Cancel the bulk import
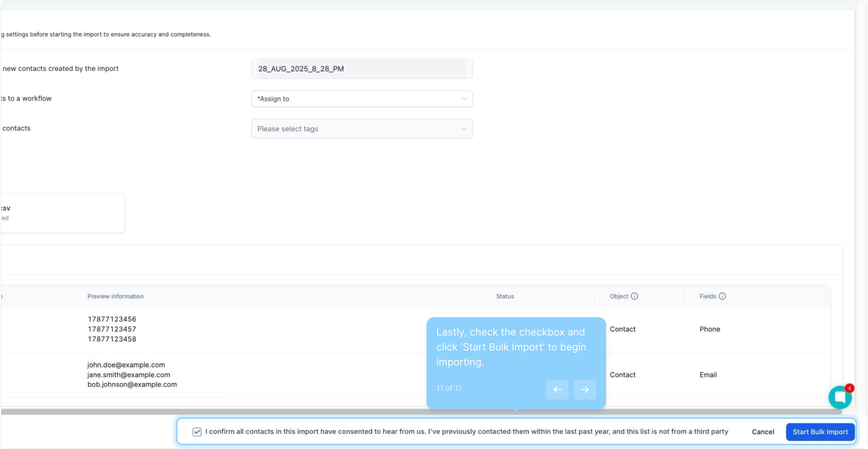This screenshot has height=449, width=868. [x=763, y=432]
